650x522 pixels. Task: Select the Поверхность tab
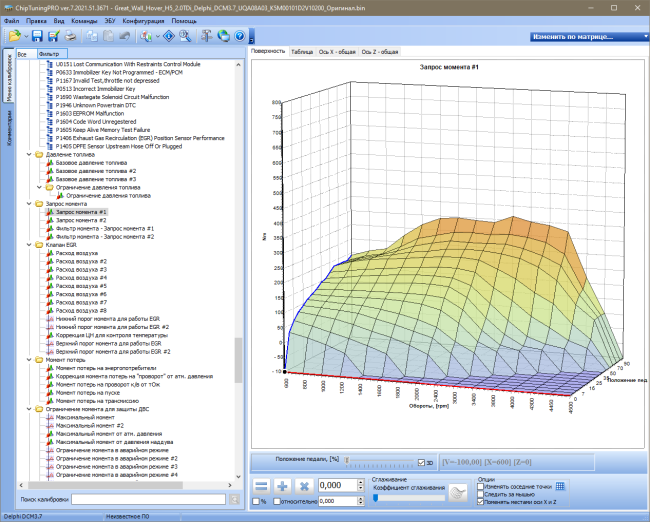(268, 51)
